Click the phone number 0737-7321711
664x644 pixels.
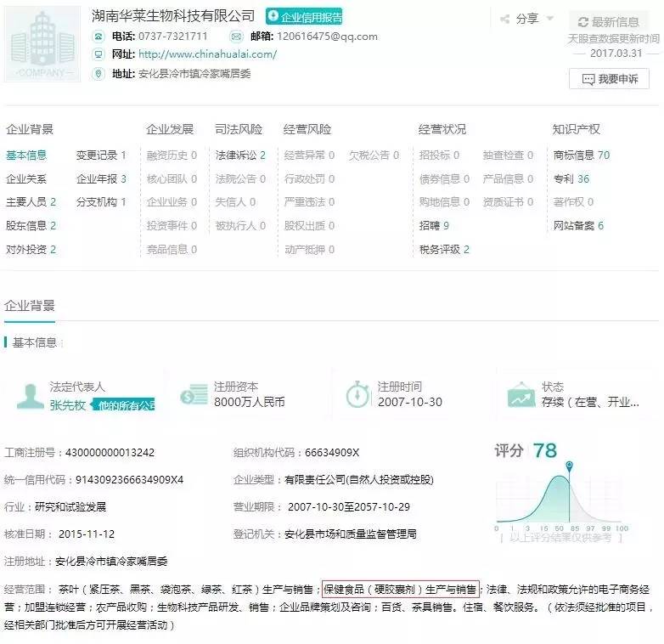click(172, 37)
